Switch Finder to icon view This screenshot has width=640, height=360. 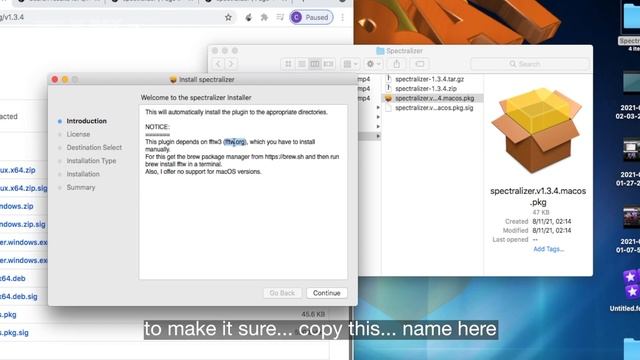[288, 64]
